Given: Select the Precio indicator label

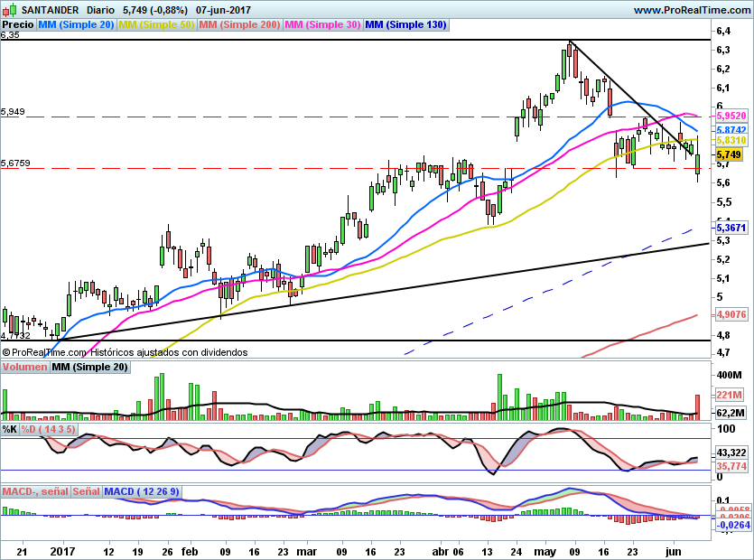Looking at the screenshot, I should (x=19, y=24).
